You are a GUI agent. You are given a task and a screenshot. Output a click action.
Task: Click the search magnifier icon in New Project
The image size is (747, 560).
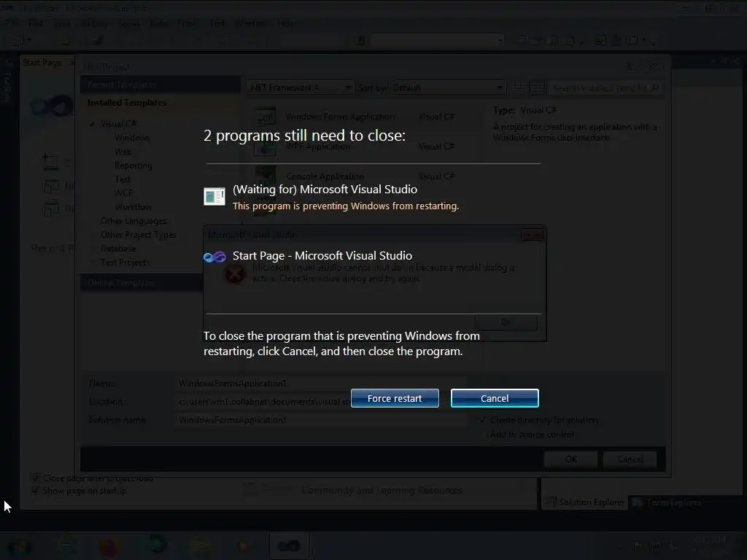(655, 87)
